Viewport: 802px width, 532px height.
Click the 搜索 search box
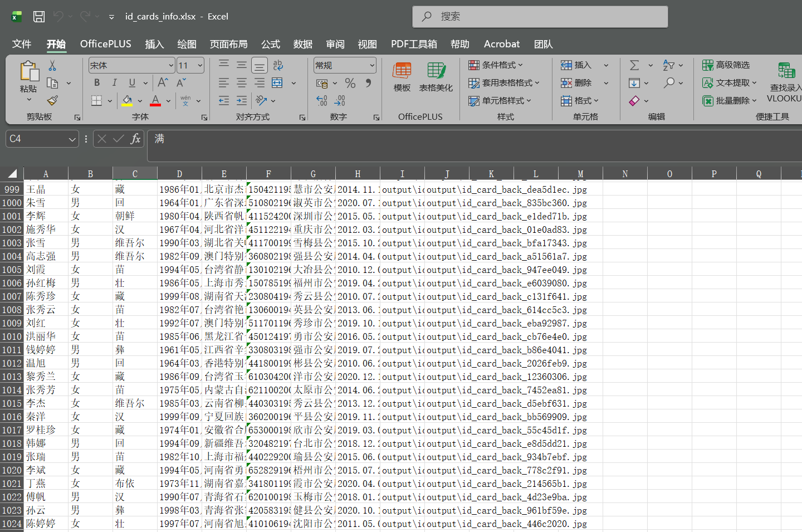540,17
